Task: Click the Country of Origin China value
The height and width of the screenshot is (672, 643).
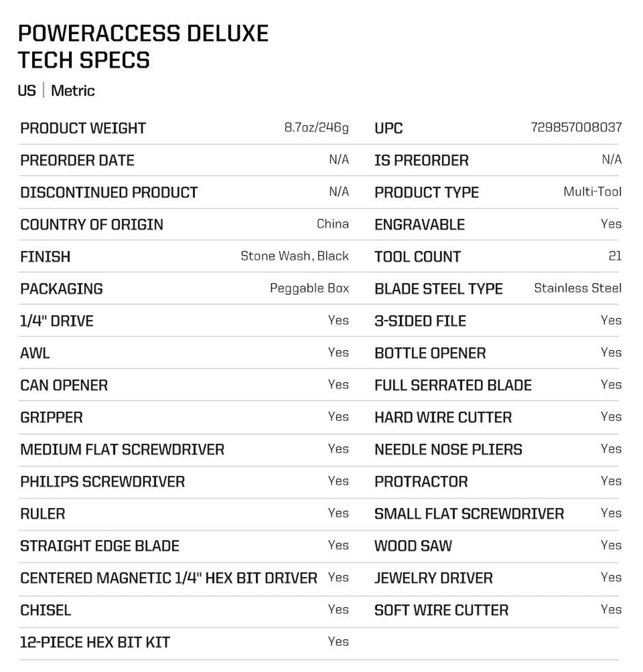Action: 332,224
